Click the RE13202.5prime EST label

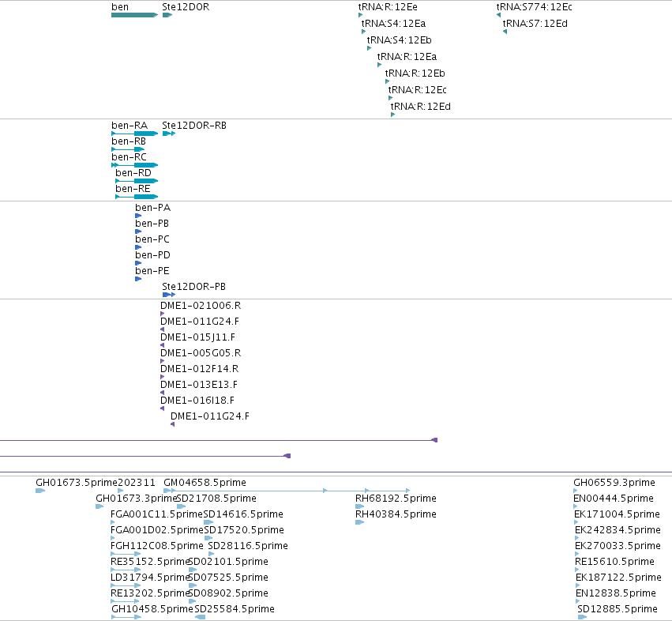[149, 593]
